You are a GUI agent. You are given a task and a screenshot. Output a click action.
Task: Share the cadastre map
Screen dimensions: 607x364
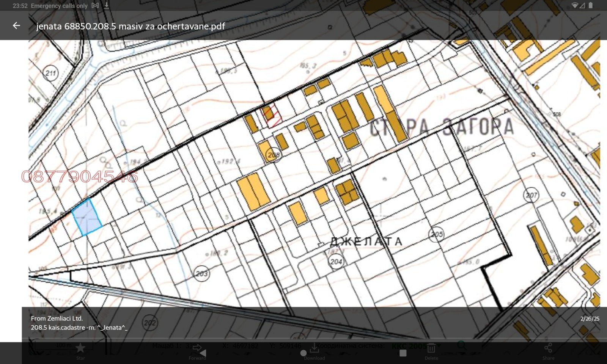point(548,351)
